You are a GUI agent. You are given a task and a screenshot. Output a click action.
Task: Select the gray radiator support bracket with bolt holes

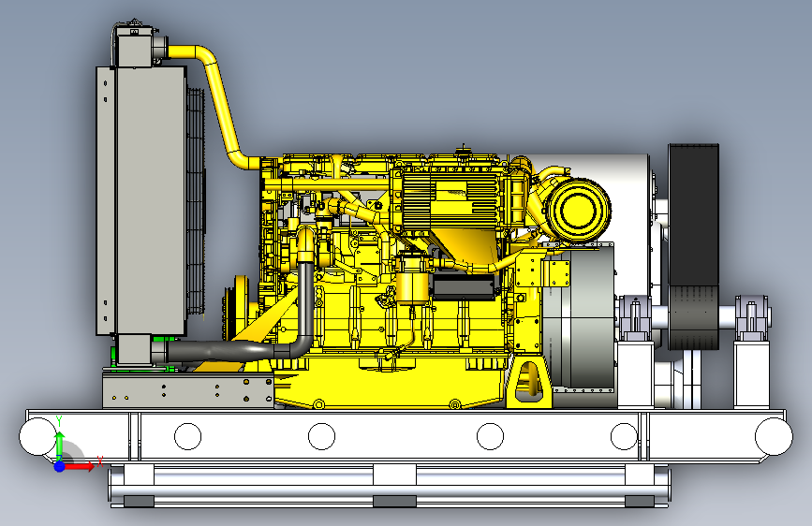(188, 390)
